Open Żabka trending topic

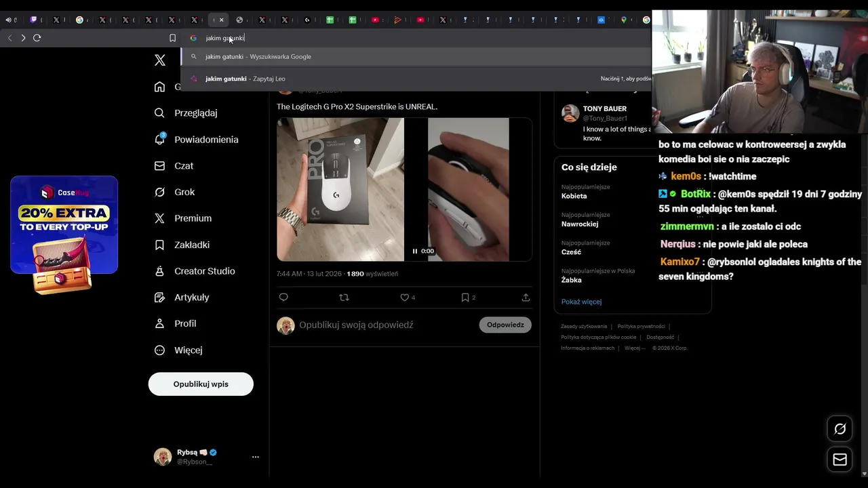click(x=572, y=280)
